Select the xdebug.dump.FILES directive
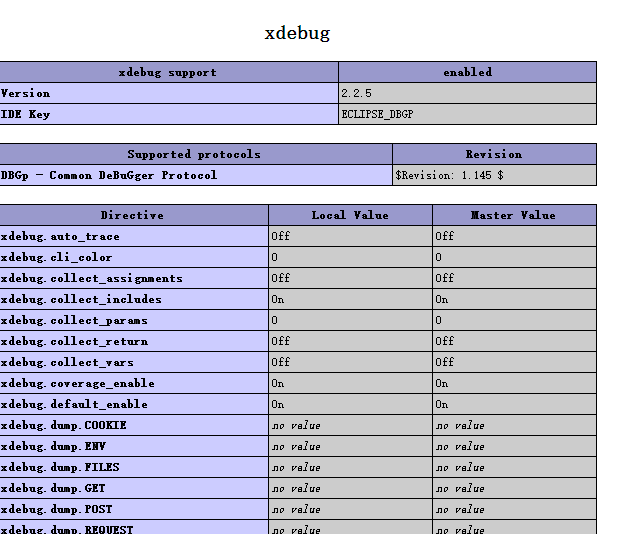620x534 pixels. (60, 467)
